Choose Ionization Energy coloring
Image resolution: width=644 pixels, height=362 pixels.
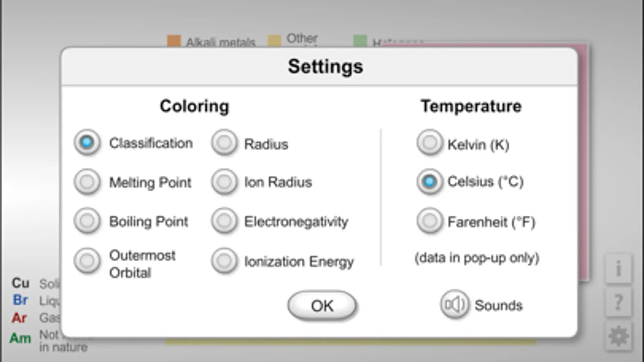point(224,261)
